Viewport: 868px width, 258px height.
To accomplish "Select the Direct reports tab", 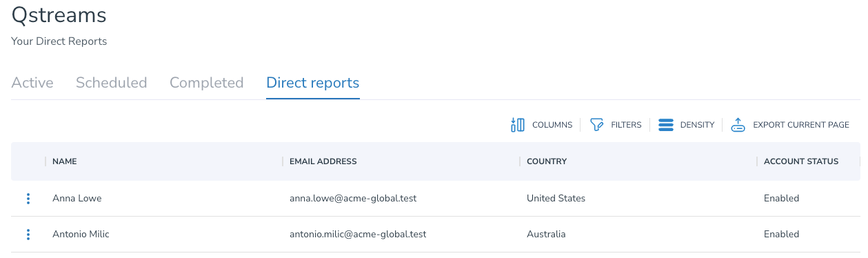I will coord(313,83).
